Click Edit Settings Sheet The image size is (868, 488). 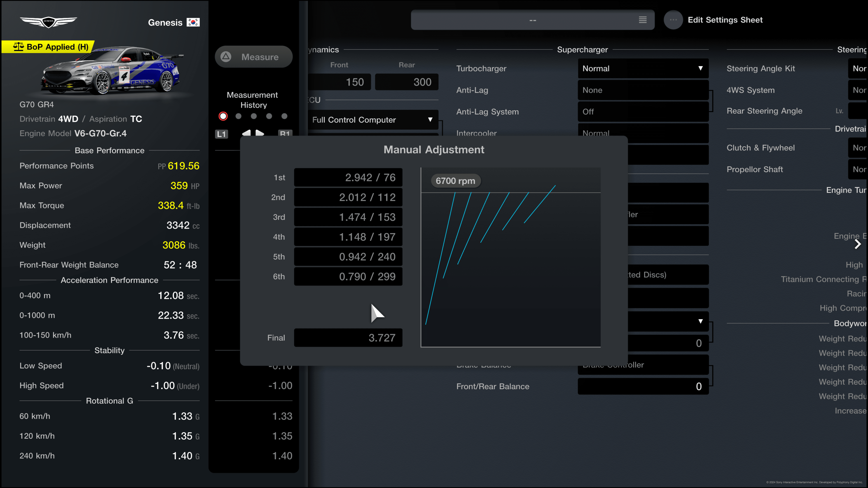click(x=725, y=20)
